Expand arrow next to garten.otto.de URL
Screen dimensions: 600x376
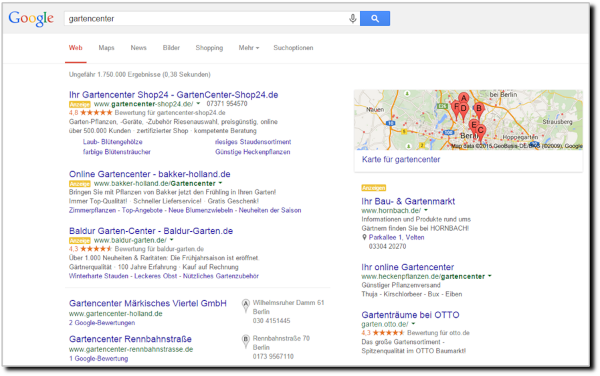(413, 324)
